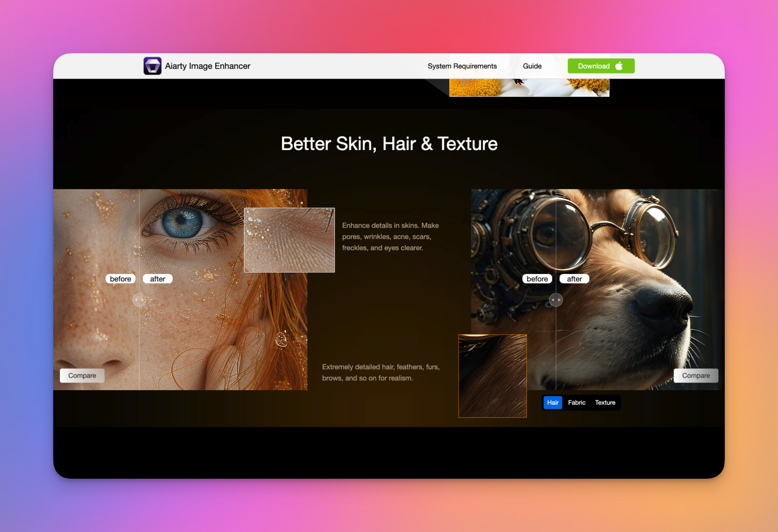Switch to the Fabric tab

tap(576, 403)
